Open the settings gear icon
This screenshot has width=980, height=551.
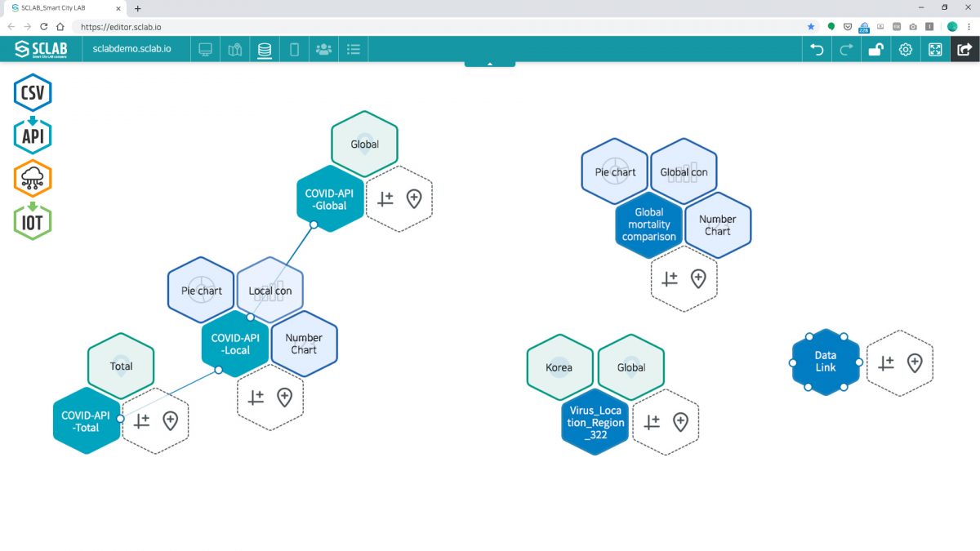pyautogui.click(x=905, y=49)
